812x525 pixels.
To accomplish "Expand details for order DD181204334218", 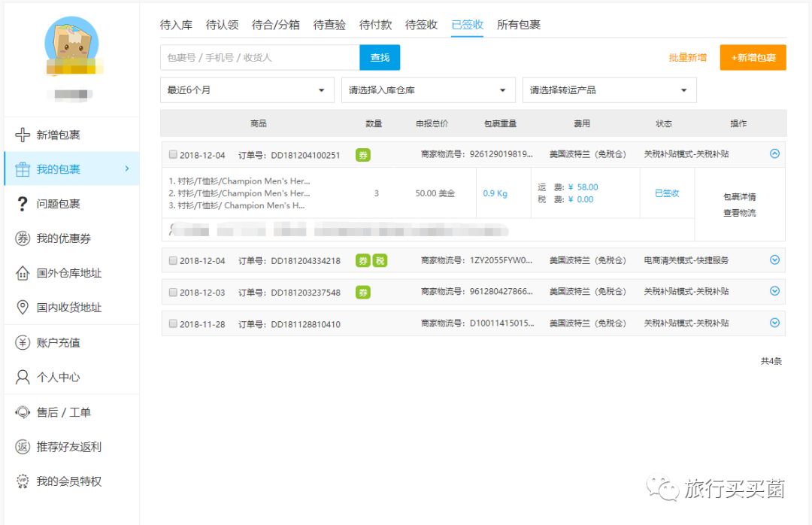I will point(774,259).
